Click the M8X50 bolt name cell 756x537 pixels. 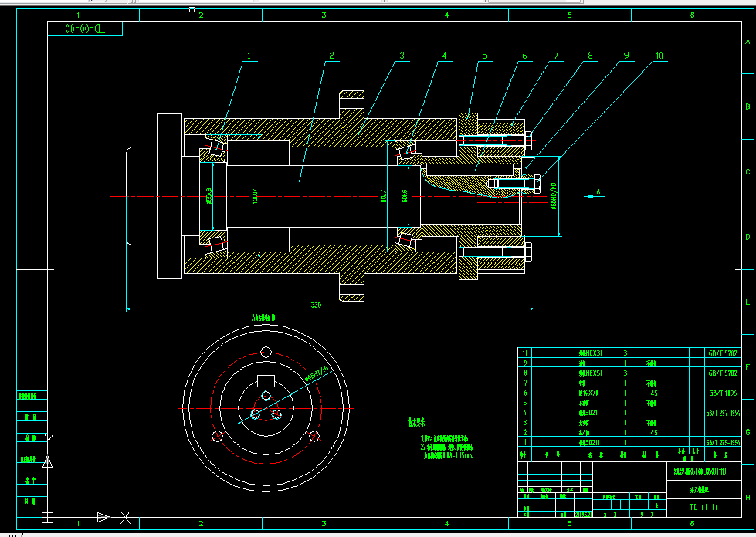coord(591,373)
